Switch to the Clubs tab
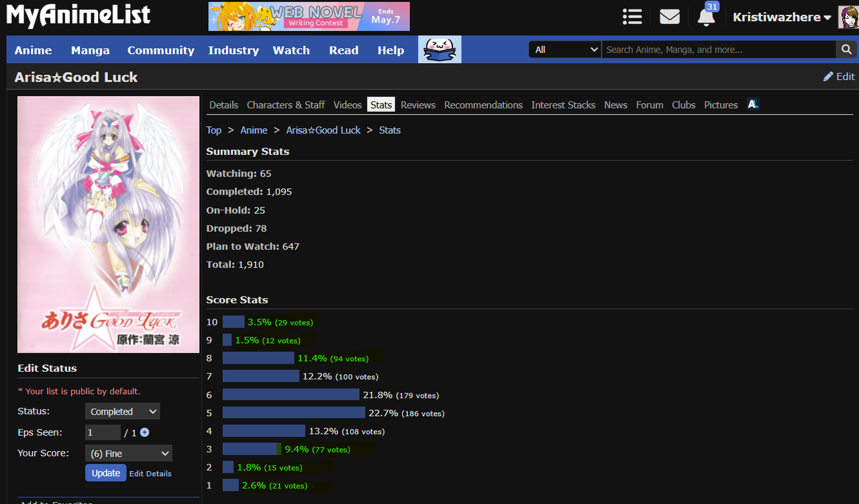The width and height of the screenshot is (859, 504). coord(684,105)
